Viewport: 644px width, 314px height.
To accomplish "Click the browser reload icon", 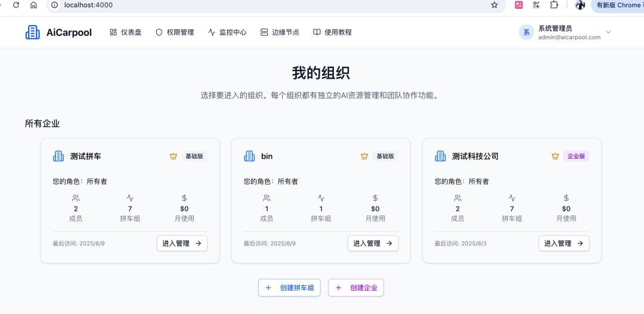I will [17, 5].
